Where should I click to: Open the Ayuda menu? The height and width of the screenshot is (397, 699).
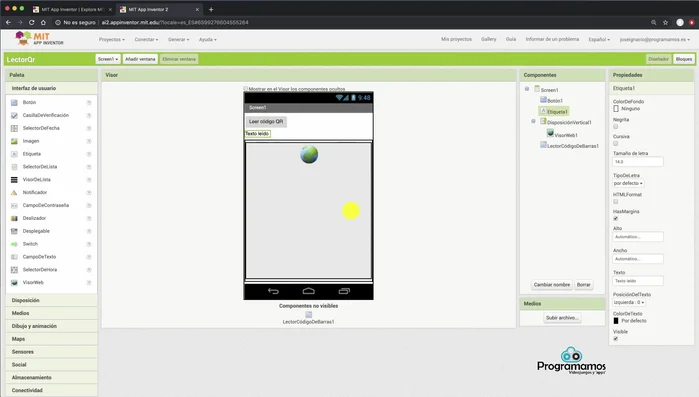[208, 39]
